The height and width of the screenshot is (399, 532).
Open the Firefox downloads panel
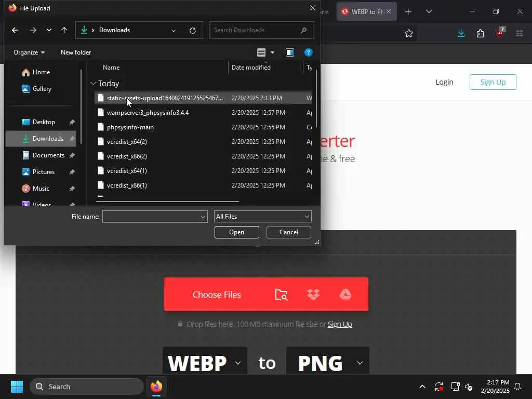(461, 33)
